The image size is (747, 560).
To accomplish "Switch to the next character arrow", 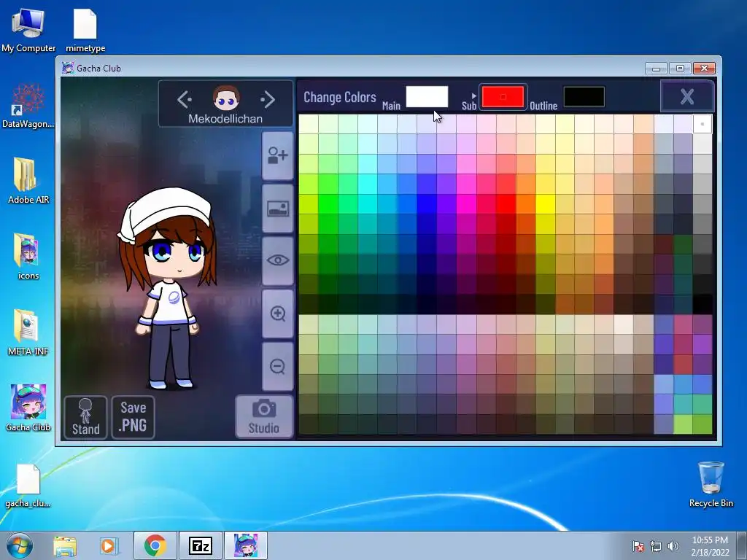I will (x=268, y=99).
